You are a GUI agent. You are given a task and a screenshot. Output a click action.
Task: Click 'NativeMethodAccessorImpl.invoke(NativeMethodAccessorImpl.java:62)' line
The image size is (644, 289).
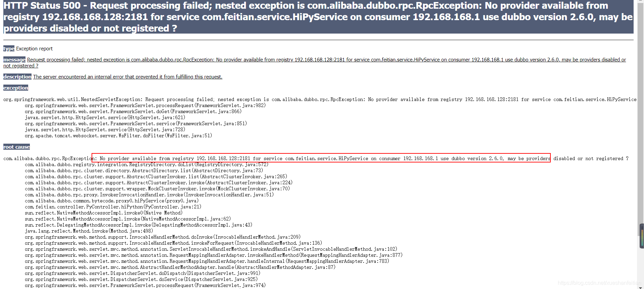[128, 219]
